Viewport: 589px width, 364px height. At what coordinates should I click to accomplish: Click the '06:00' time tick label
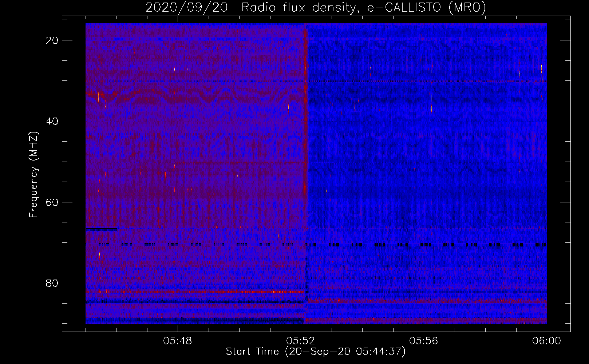(547, 341)
